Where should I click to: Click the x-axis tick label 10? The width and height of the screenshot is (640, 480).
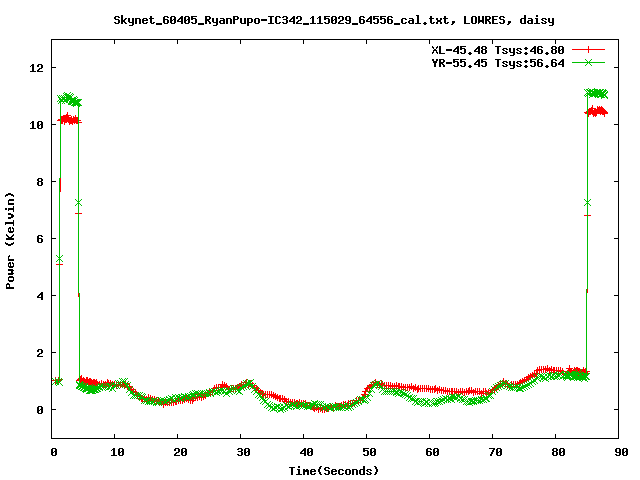(x=117, y=452)
